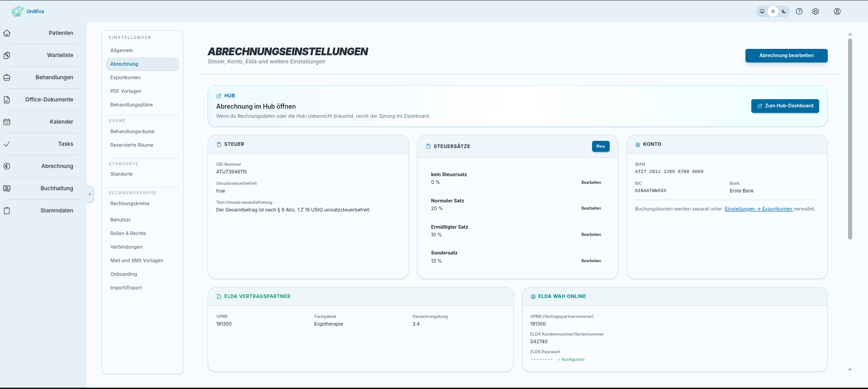868x389 pixels.
Task: Open Patienten via the home icon
Action: pos(7,33)
